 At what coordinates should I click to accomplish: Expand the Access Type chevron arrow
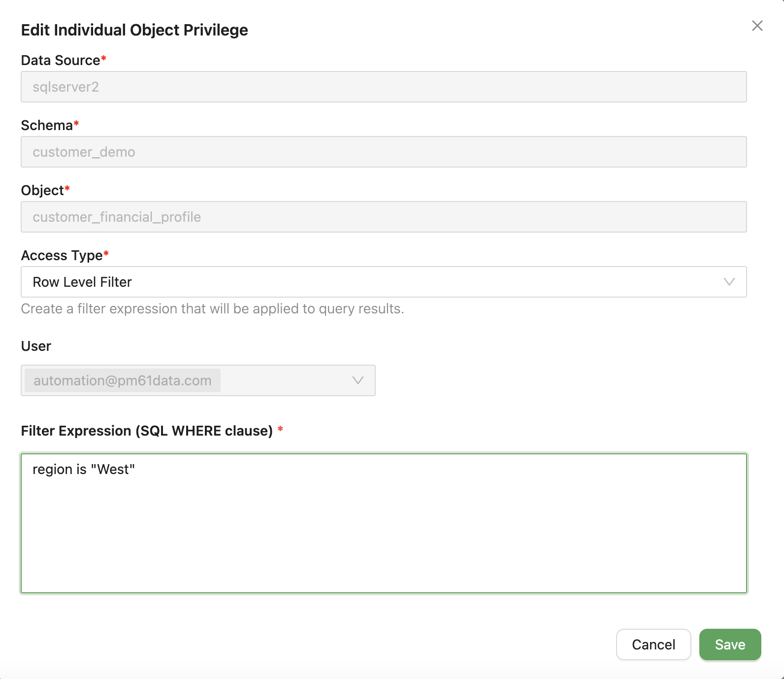tap(729, 282)
